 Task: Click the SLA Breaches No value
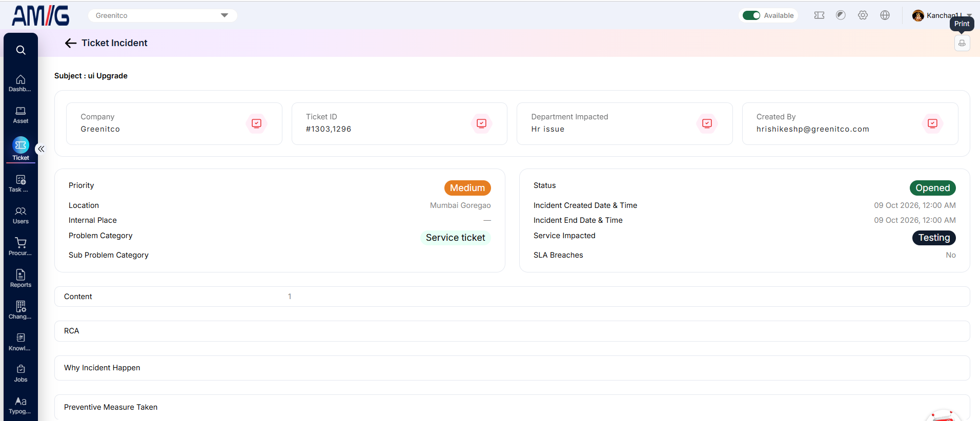coord(951,255)
